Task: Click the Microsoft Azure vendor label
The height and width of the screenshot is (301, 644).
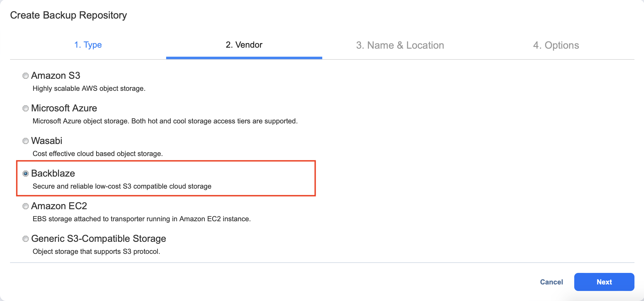Action: pos(64,108)
